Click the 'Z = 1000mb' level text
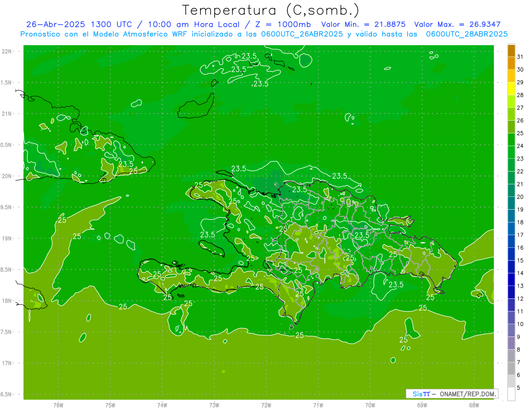 [x=282, y=24]
